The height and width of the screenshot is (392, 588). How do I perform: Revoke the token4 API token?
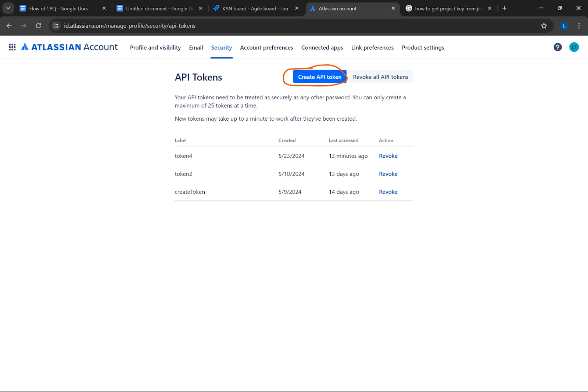click(x=388, y=156)
